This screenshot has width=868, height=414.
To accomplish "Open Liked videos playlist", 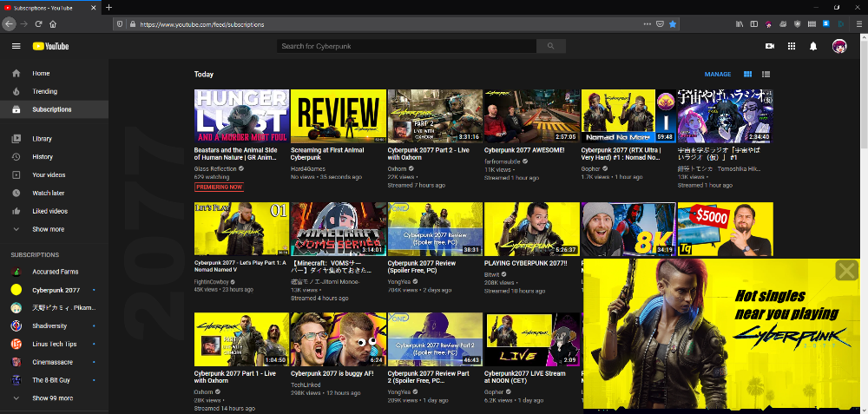I will (54, 211).
